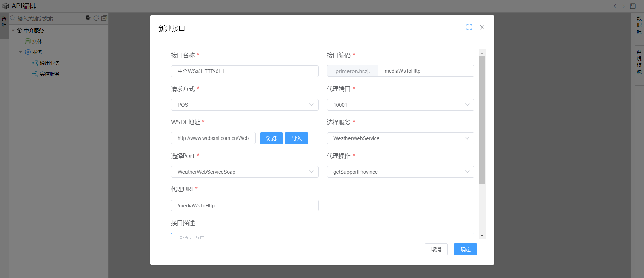Click the gear icon next to 服务

click(x=28, y=52)
